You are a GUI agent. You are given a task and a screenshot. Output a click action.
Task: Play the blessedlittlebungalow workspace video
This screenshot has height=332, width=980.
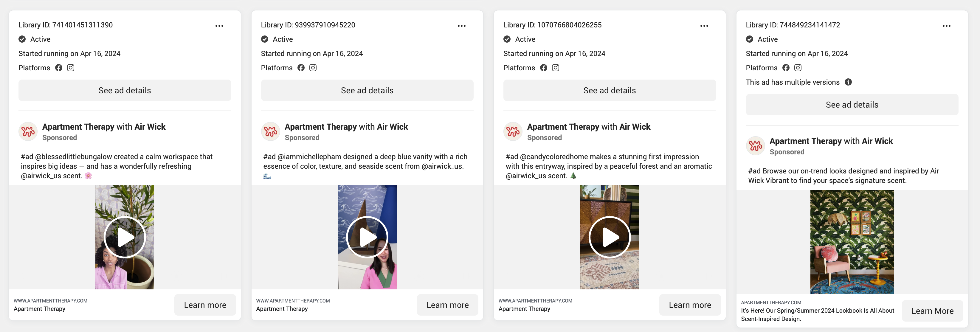pyautogui.click(x=125, y=237)
